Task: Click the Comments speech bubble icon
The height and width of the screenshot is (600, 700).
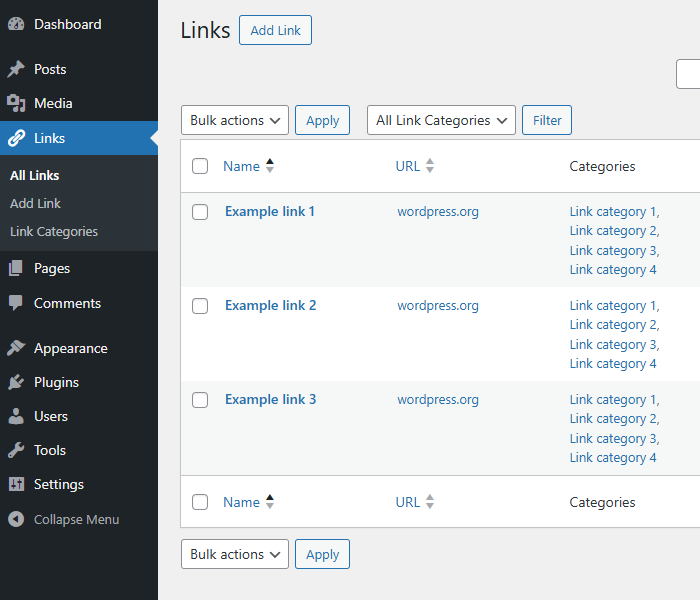Action: coord(16,303)
